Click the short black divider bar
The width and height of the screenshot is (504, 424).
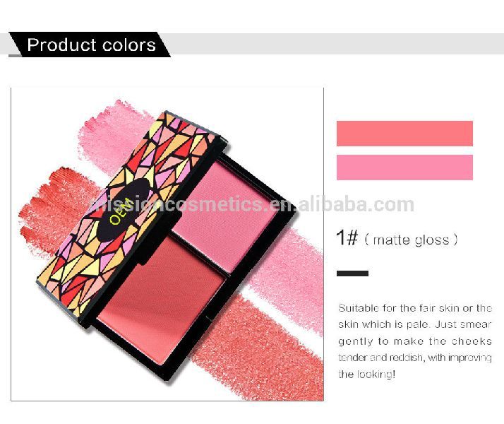pos(352,273)
